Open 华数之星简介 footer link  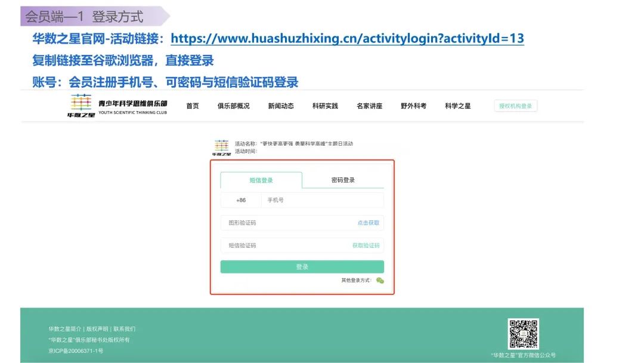65,329
